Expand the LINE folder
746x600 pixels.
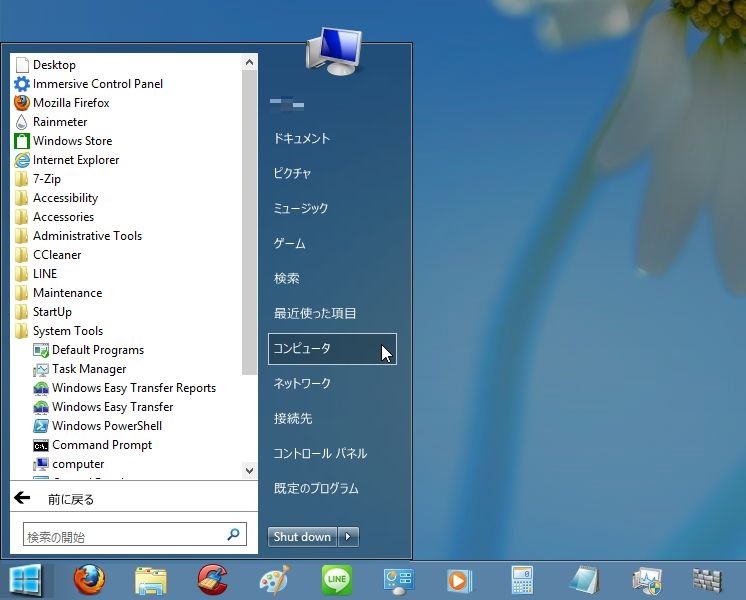pyautogui.click(x=36, y=274)
